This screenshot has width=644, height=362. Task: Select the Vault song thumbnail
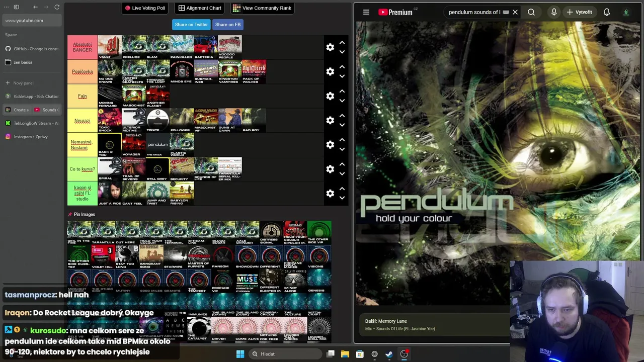(110, 47)
